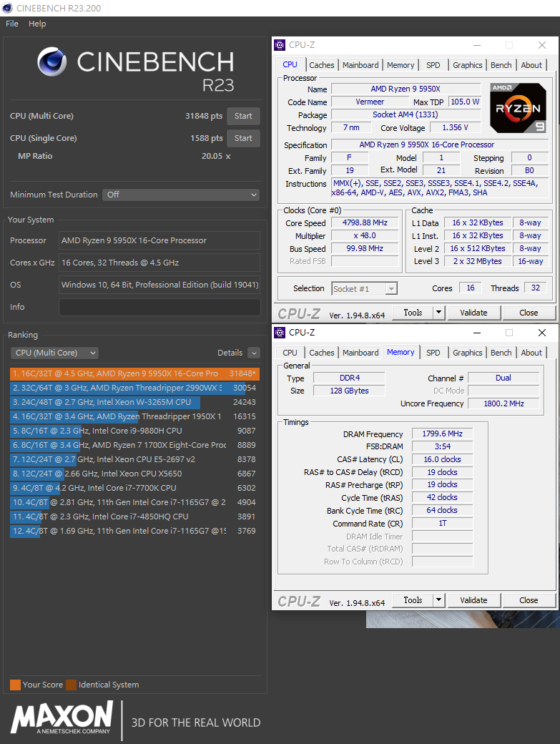This screenshot has width=560, height=744.
Task: Click Validate in upper CPU-Z window
Action: point(473,313)
